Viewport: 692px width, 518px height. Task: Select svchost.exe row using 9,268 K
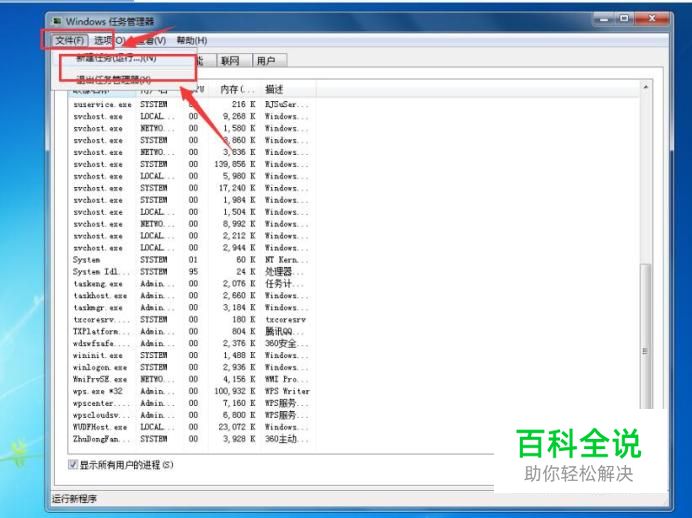[x=191, y=116]
